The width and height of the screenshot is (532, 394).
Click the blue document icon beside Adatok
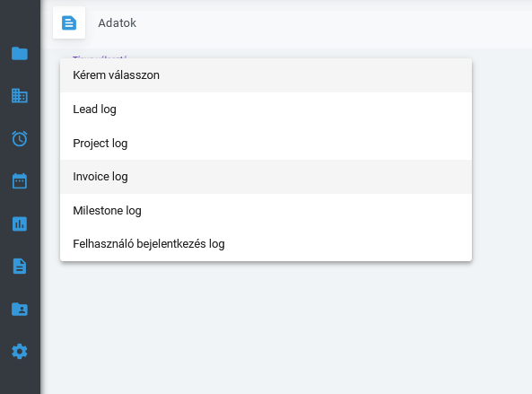69,22
